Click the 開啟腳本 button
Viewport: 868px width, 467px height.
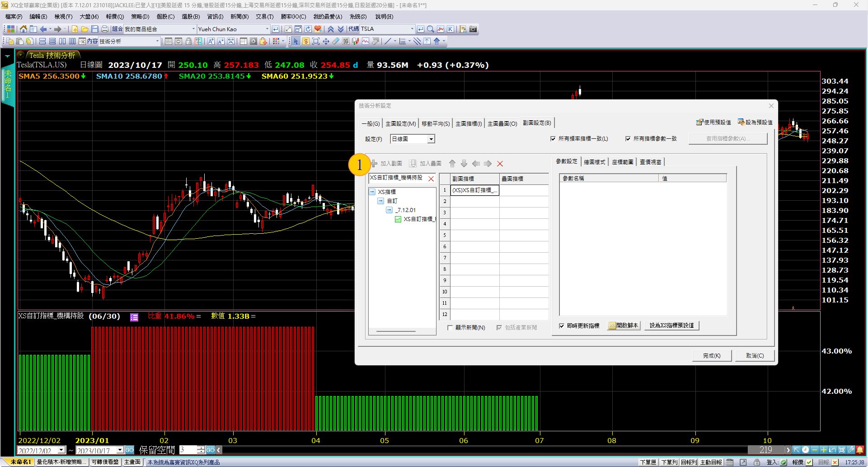(624, 325)
